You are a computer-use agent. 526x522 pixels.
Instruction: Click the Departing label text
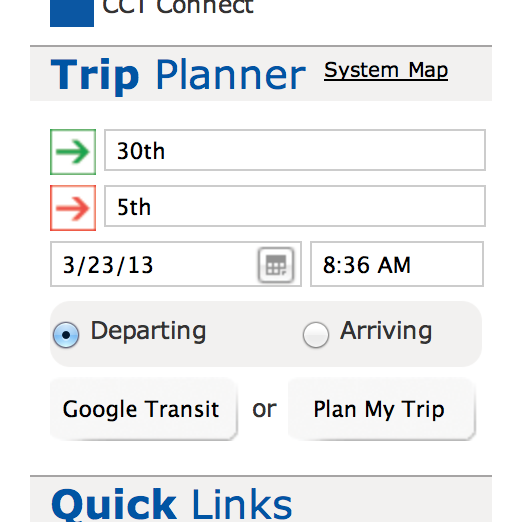pyautogui.click(x=148, y=331)
